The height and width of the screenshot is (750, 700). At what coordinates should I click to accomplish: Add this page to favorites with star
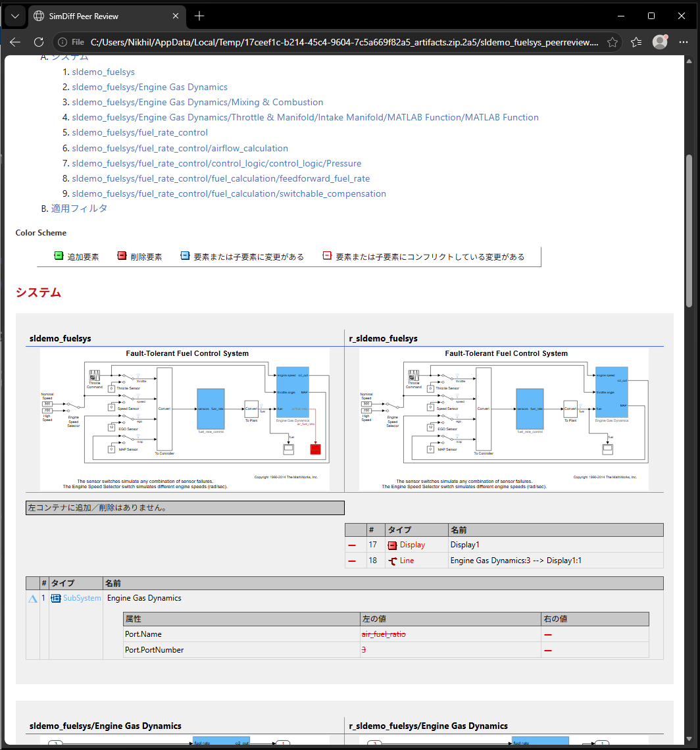[x=612, y=42]
